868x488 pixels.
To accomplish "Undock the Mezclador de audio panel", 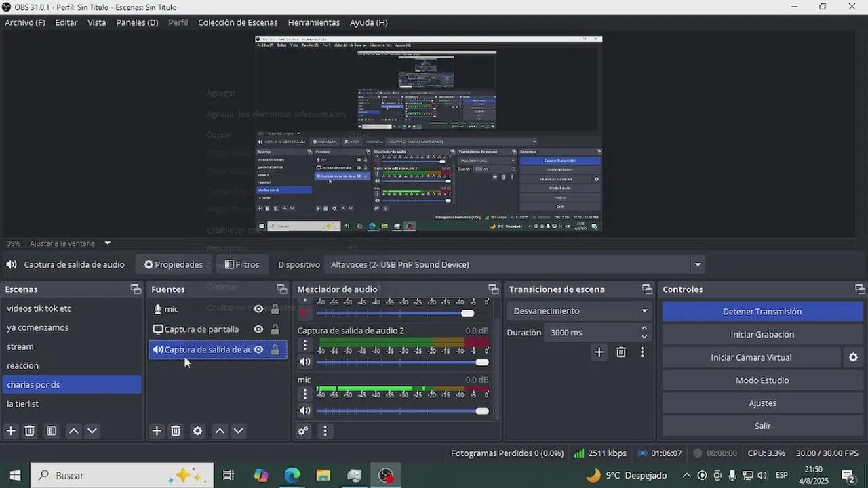I will [493, 289].
